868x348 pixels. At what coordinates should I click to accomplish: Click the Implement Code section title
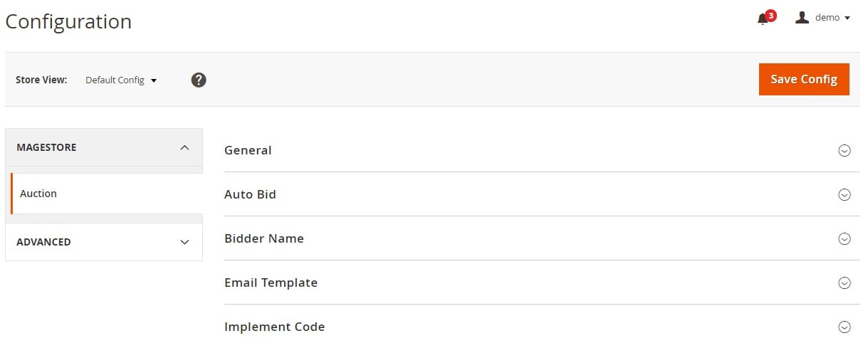tap(274, 327)
